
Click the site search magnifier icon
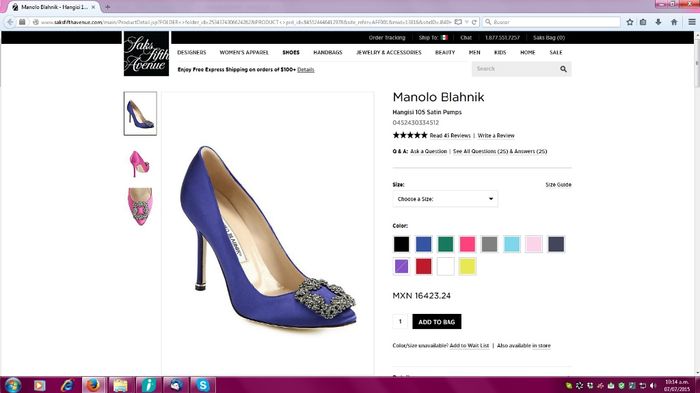[x=563, y=69]
